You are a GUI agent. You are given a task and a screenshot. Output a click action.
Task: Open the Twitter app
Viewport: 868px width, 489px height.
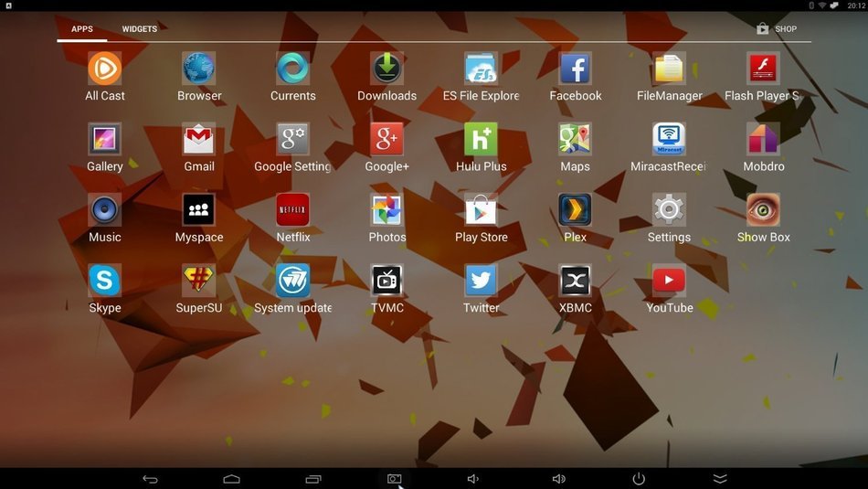[x=481, y=281]
